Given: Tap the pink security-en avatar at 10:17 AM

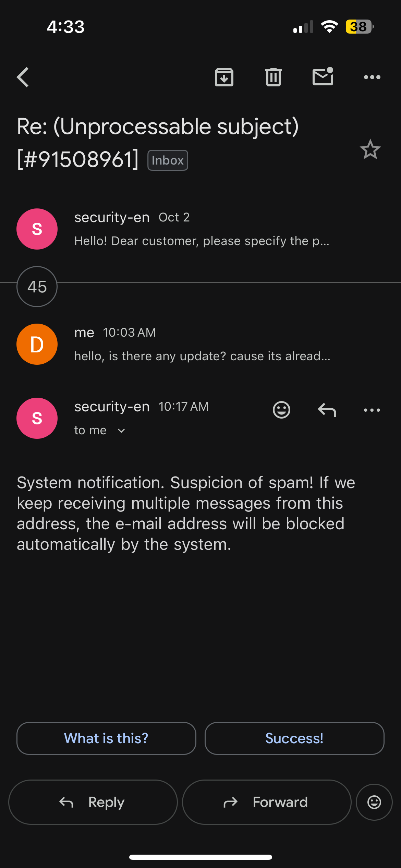Looking at the screenshot, I should point(37,418).
